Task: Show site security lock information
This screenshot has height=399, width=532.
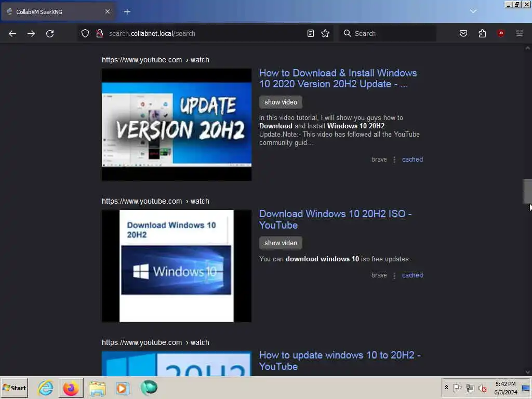Action: pyautogui.click(x=99, y=33)
